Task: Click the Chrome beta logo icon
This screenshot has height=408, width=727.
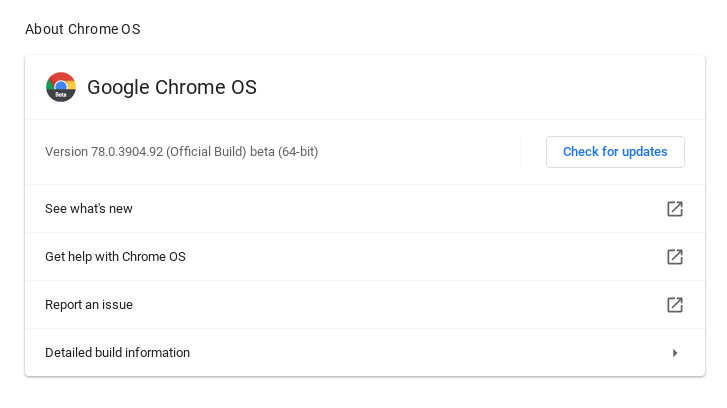Action: 61,87
